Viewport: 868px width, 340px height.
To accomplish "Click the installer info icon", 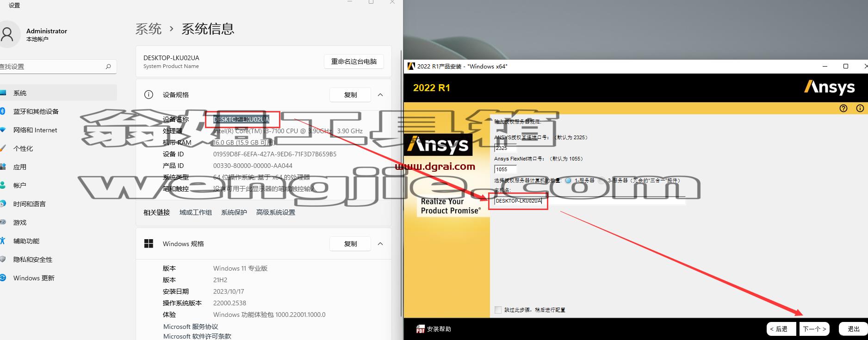I will click(x=860, y=108).
